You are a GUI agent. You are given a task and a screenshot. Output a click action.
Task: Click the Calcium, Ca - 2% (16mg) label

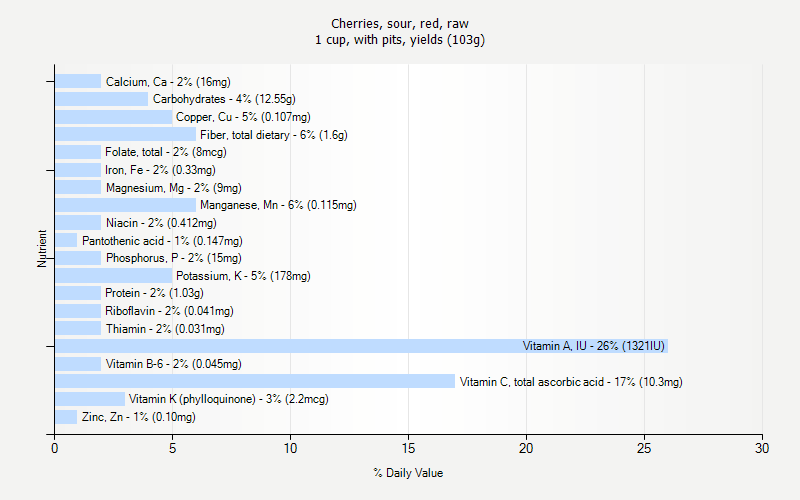168,82
